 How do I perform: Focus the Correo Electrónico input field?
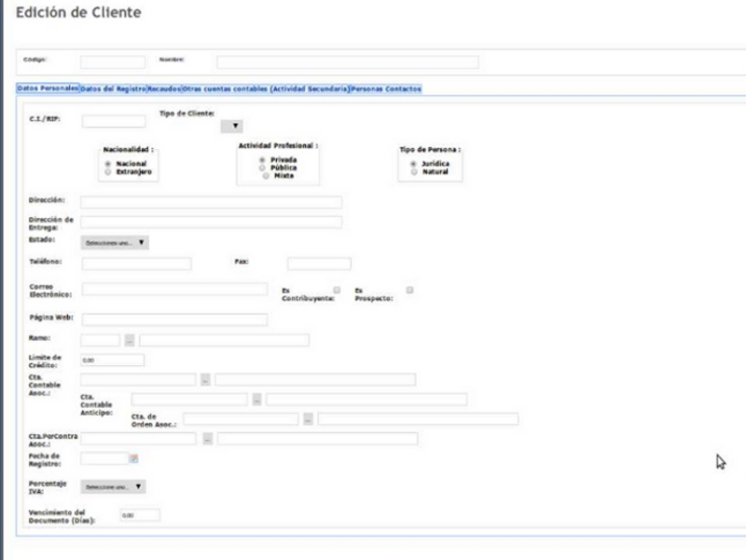(174, 290)
